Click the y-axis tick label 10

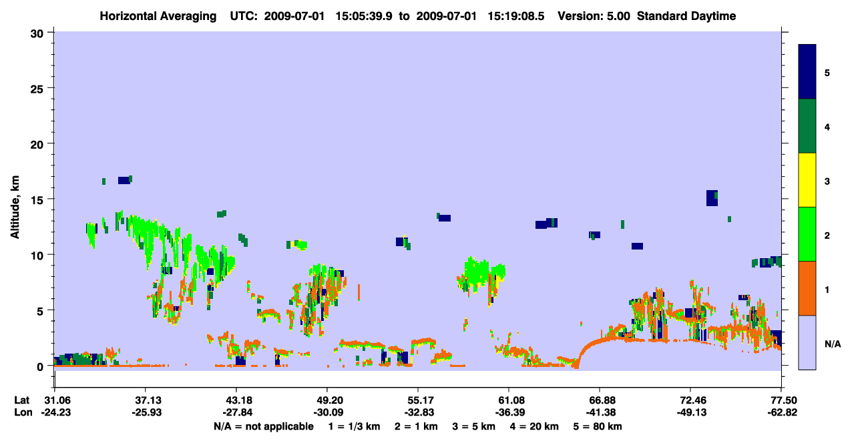(39, 255)
